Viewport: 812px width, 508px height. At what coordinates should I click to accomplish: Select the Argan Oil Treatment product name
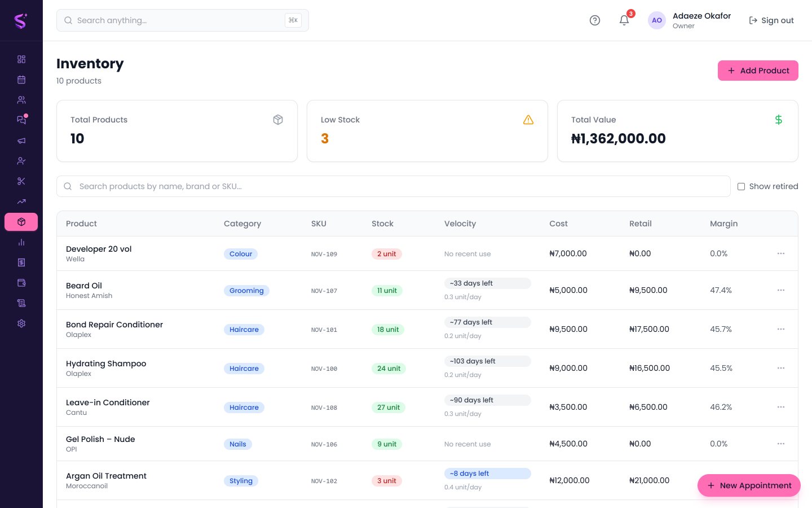pos(106,476)
